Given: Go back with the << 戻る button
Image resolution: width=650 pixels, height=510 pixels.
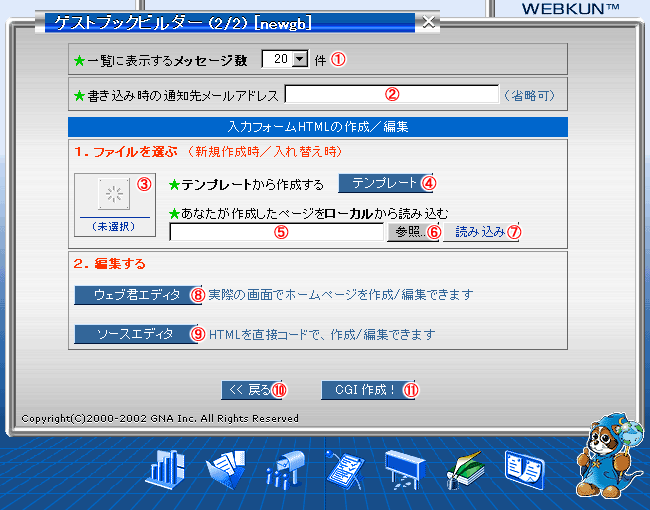Looking at the screenshot, I should pos(247,390).
